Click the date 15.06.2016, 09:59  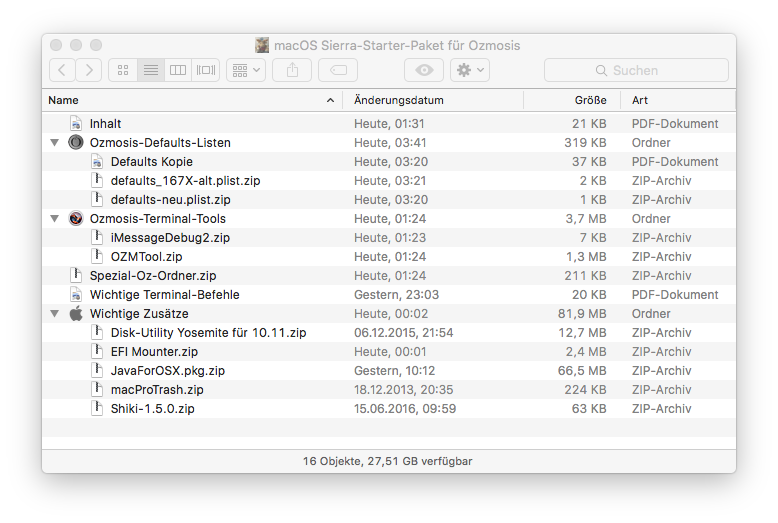tap(405, 409)
